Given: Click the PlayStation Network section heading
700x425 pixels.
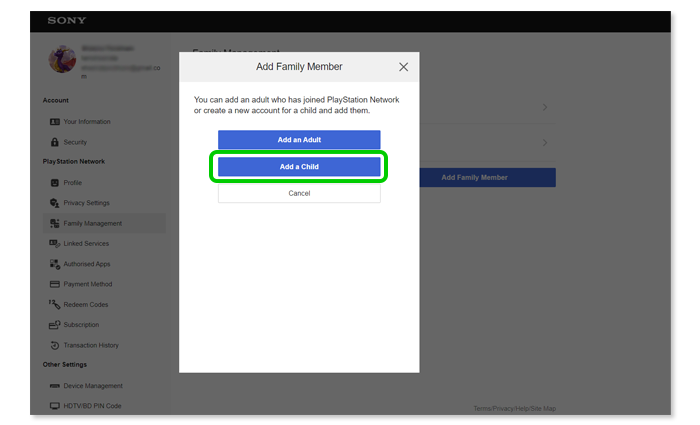Looking at the screenshot, I should (74, 162).
